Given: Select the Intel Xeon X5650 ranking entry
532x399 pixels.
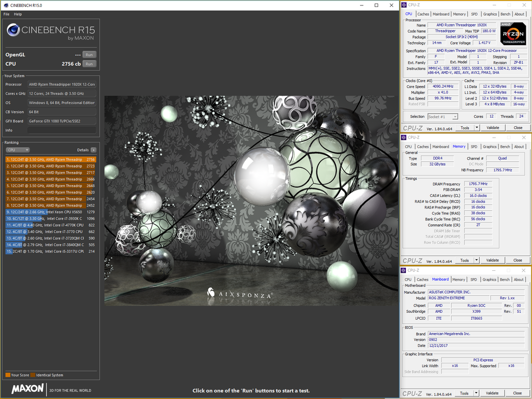Looking at the screenshot, I should point(51,212).
